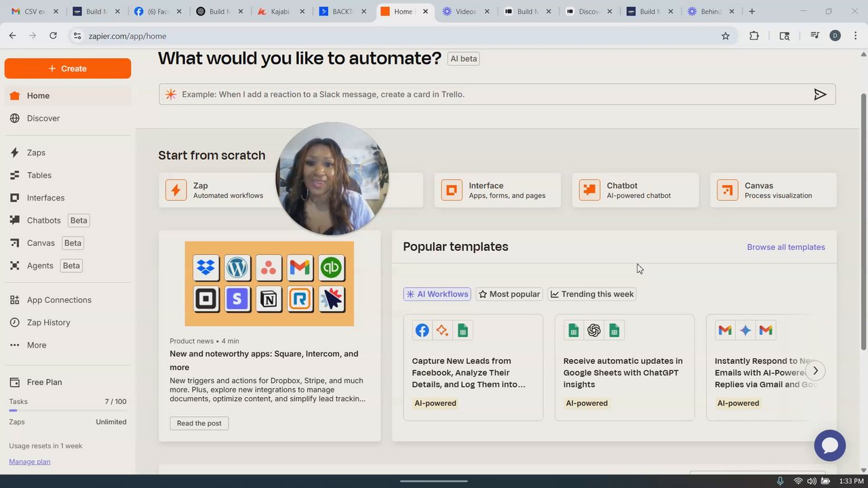
Task: Click the Tasks usage progress bar
Action: click(x=68, y=410)
